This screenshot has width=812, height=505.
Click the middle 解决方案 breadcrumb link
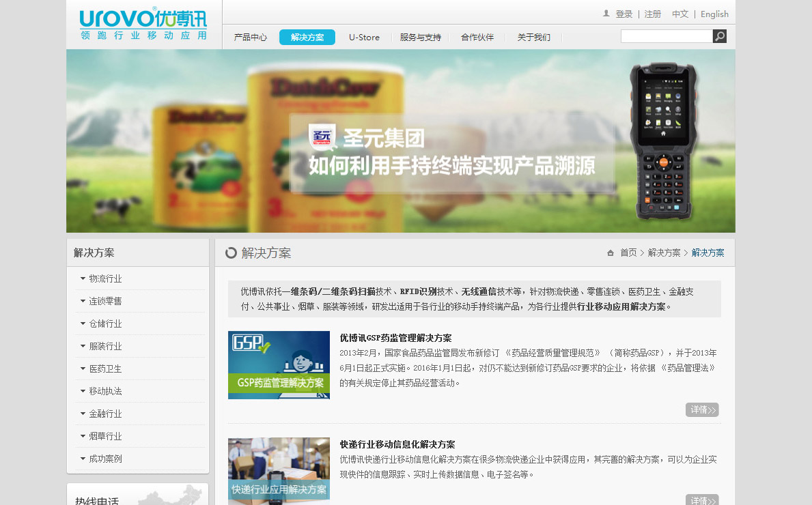pyautogui.click(x=664, y=253)
